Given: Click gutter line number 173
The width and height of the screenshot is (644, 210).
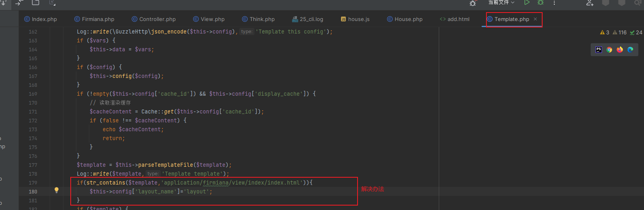Looking at the screenshot, I should tap(33, 130).
